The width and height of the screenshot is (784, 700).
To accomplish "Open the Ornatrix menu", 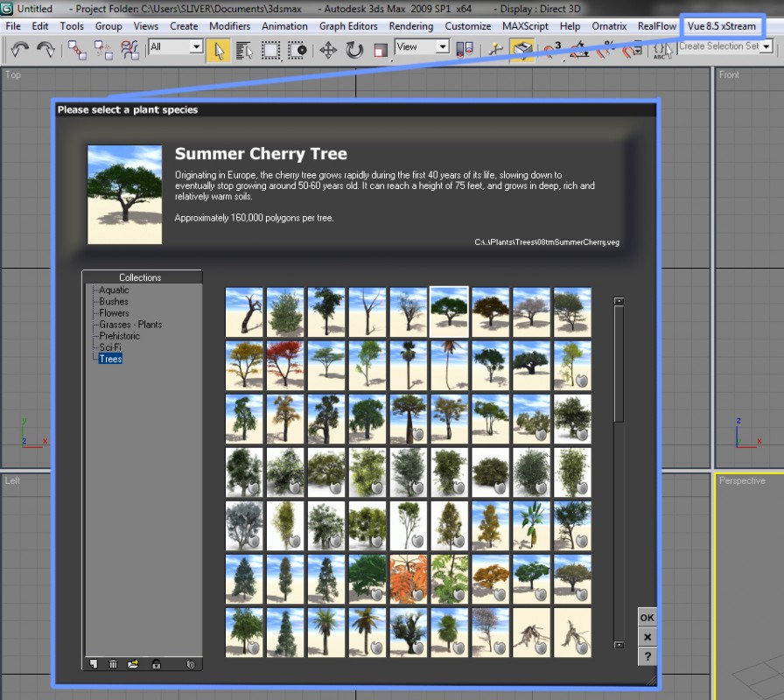I will 609,26.
